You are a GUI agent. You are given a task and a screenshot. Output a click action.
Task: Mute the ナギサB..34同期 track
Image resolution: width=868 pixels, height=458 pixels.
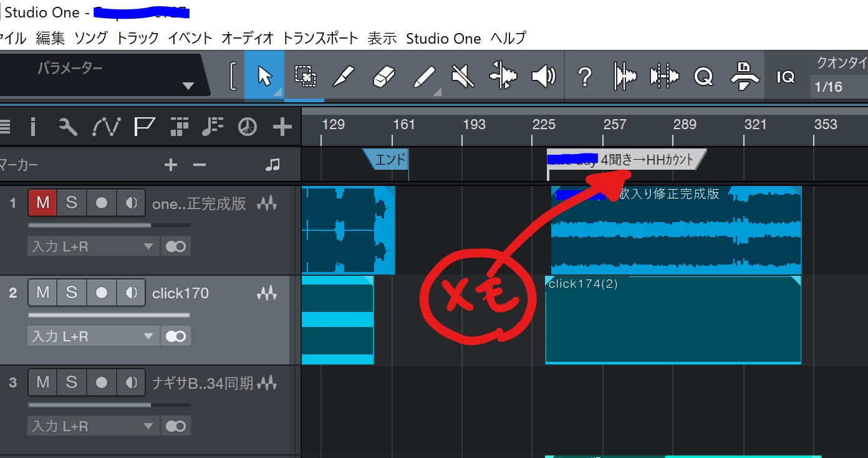(42, 382)
